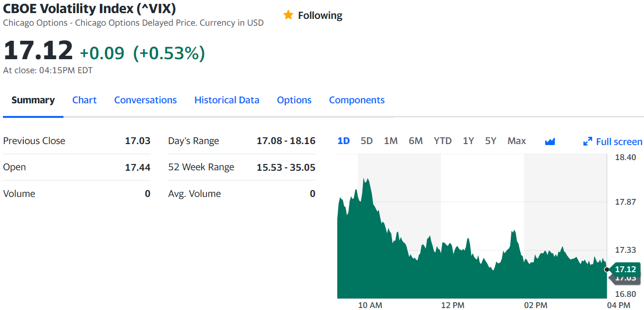The image size is (644, 310).
Task: Click the Day's Range value 17.08 - 18.16
Action: pyautogui.click(x=286, y=141)
